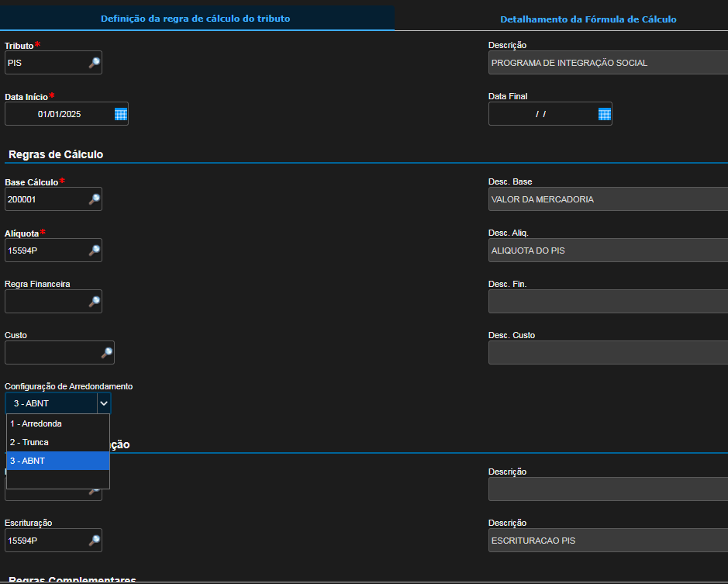Open Definição da regra de cálculo tab
This screenshot has width=728, height=584.
click(x=195, y=18)
